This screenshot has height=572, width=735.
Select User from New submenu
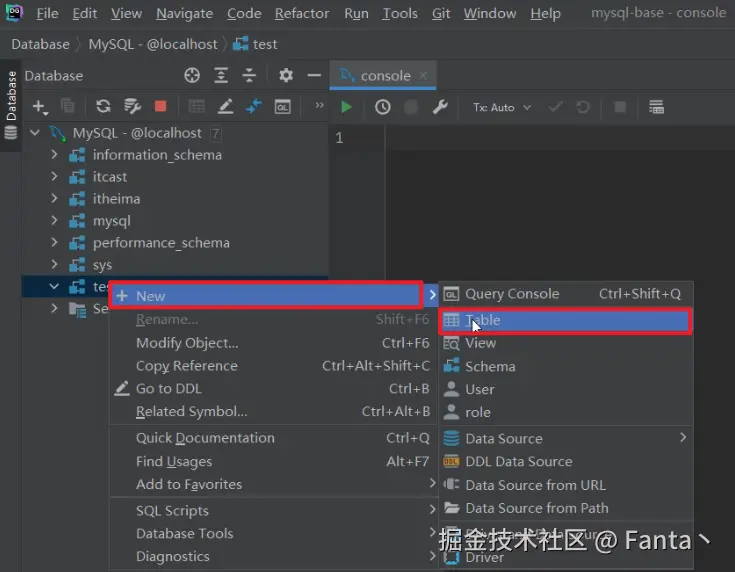point(566,389)
